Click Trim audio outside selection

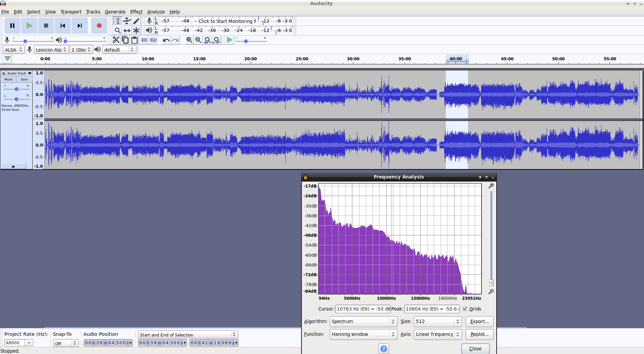(x=144, y=40)
